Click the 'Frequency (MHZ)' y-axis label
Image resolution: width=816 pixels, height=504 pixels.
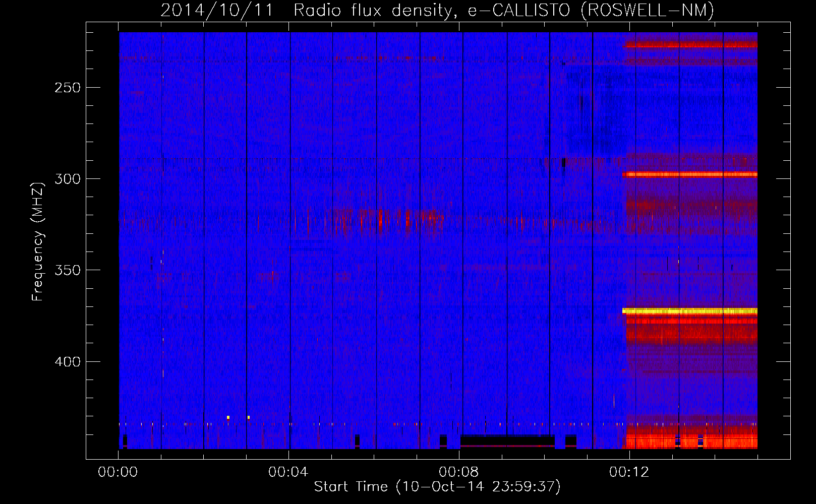pos(38,241)
